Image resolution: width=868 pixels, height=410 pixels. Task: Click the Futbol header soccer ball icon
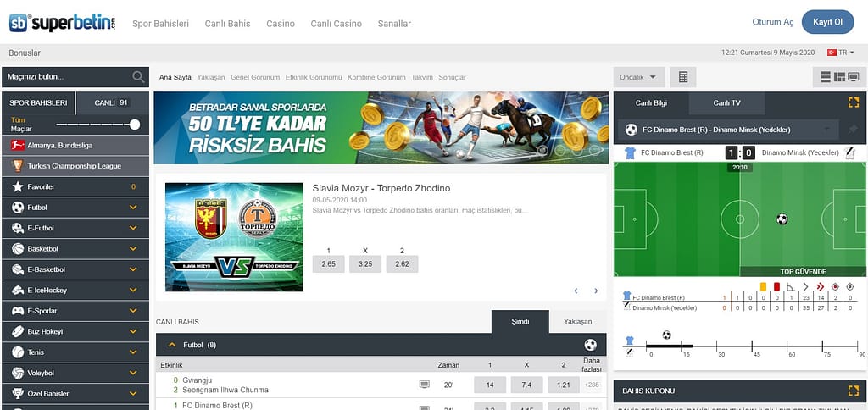(x=591, y=345)
